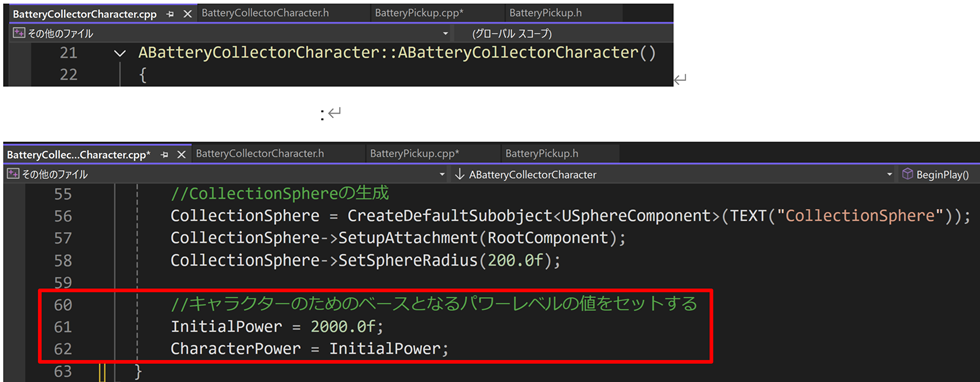Pin the BatteryCollec...Character.cpp* tab in the lower editor
This screenshot has width=980, height=382.
(x=165, y=154)
